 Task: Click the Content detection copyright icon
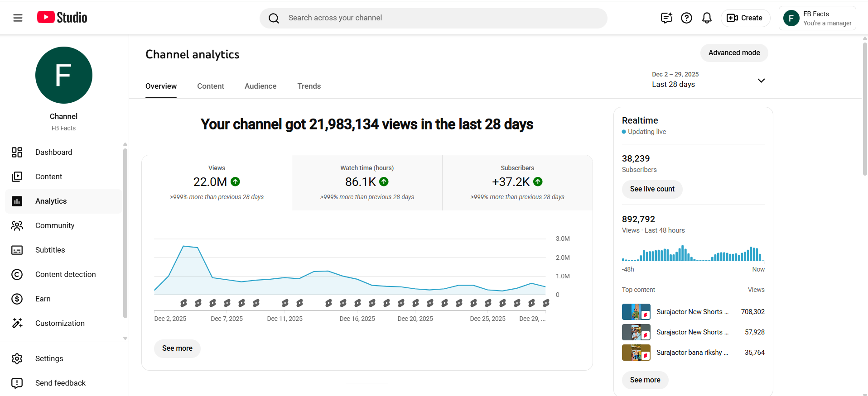pyautogui.click(x=17, y=274)
